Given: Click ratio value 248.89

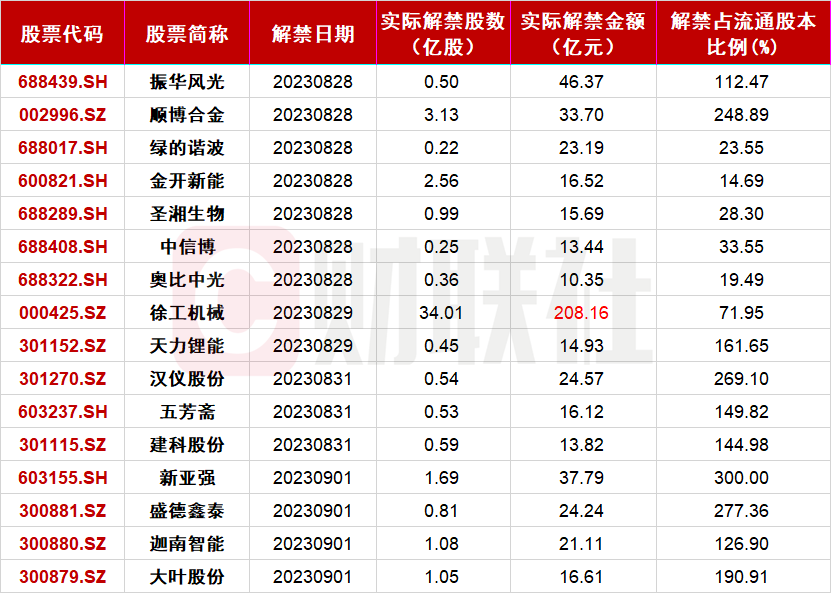Looking at the screenshot, I should (741, 114).
